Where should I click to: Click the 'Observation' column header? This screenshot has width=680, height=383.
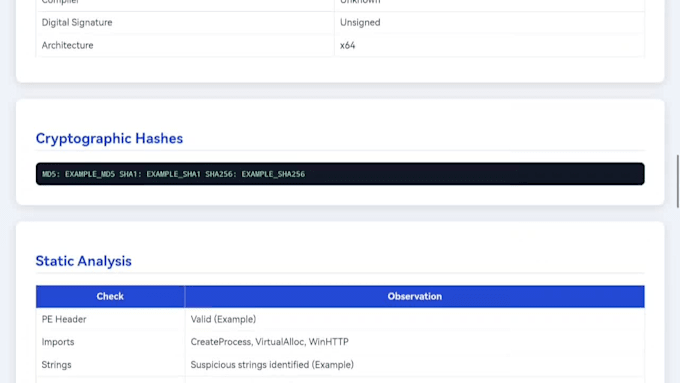click(415, 296)
